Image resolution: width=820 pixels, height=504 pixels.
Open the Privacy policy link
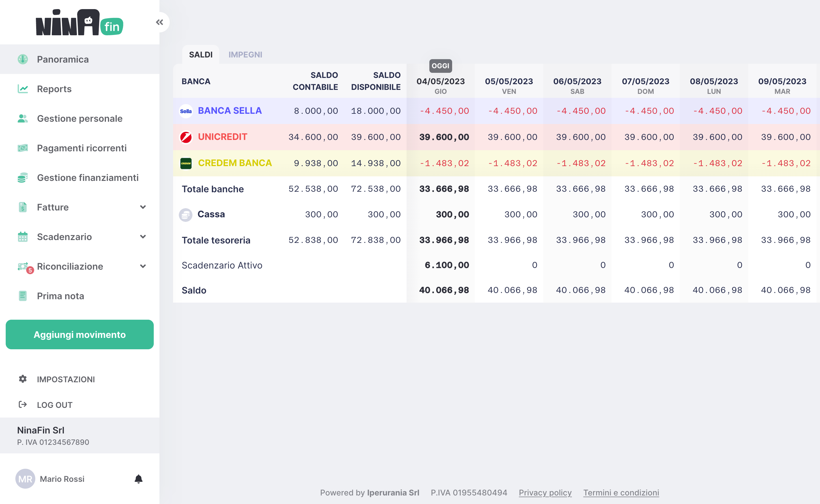tap(545, 493)
